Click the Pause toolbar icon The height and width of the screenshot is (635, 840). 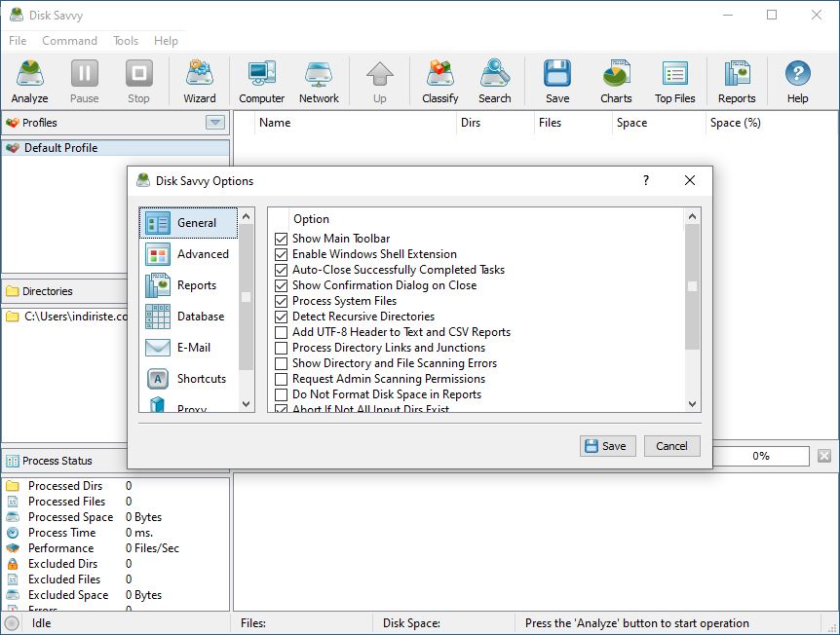click(84, 82)
